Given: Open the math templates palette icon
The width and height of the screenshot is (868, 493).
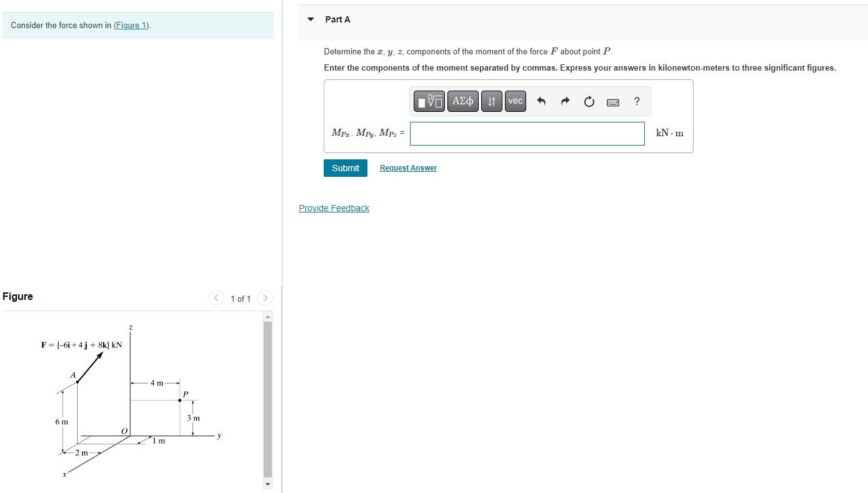Looking at the screenshot, I should (x=429, y=101).
